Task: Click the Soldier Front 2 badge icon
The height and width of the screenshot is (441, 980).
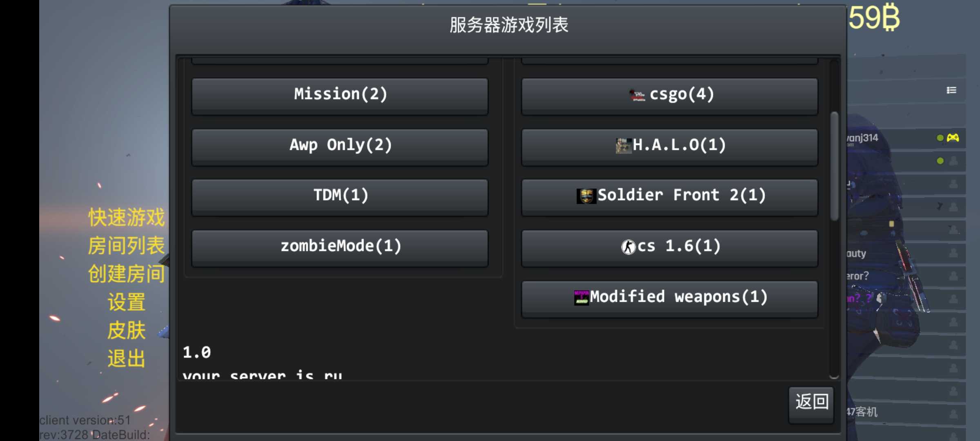Action: 586,196
